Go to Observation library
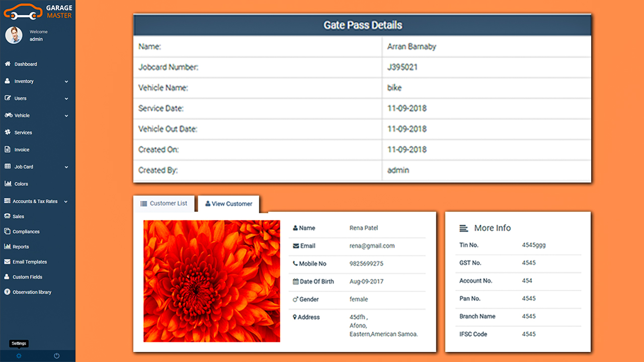 [x=32, y=292]
